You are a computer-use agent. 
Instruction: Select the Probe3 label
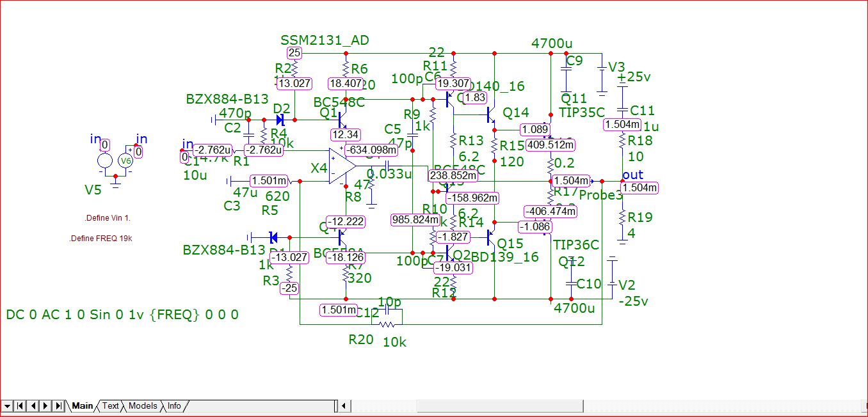(x=600, y=195)
